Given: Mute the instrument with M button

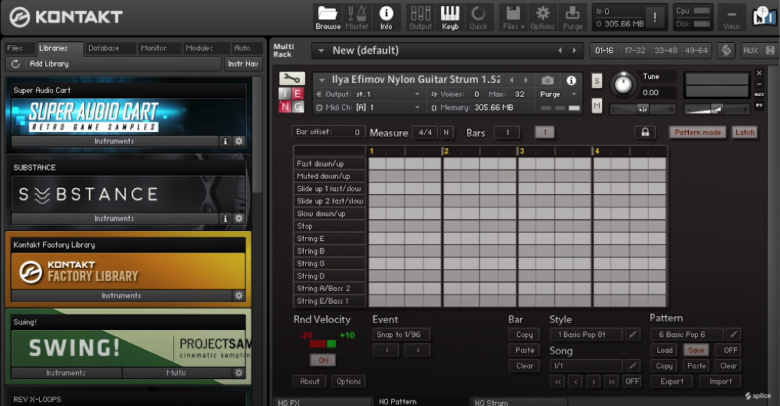Looking at the screenshot, I should [596, 105].
